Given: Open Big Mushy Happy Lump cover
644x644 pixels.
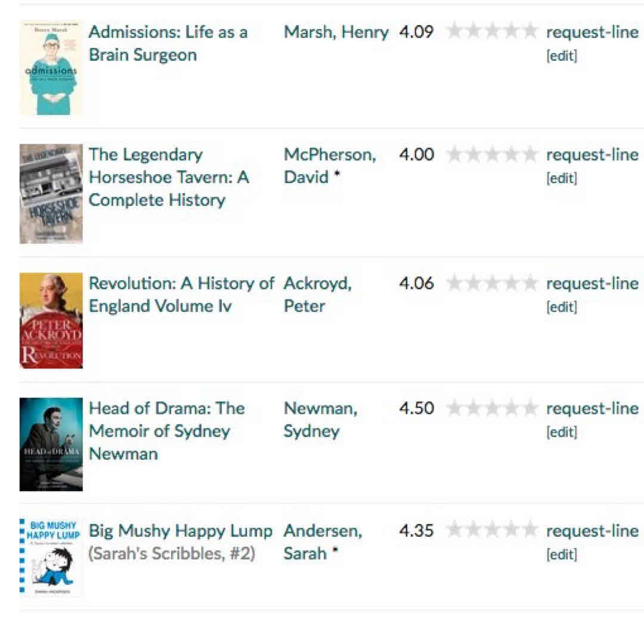Looking at the screenshot, I should pos(51,557).
